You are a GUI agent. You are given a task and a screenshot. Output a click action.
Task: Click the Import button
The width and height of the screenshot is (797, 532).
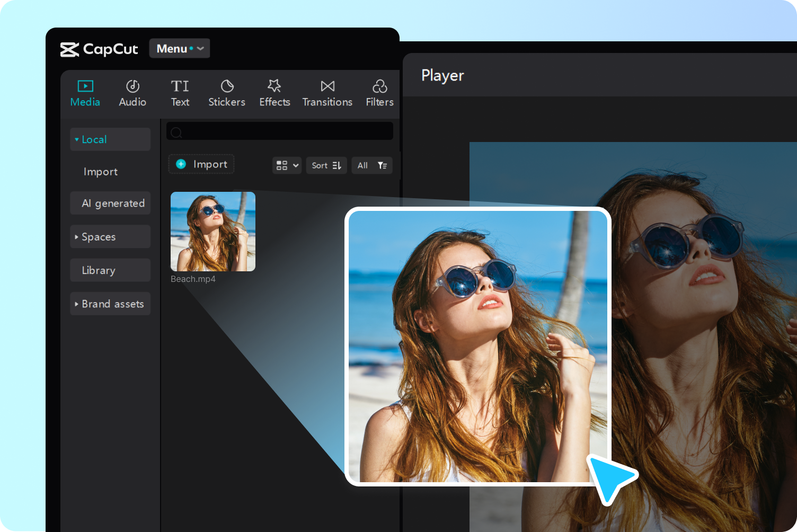(201, 164)
